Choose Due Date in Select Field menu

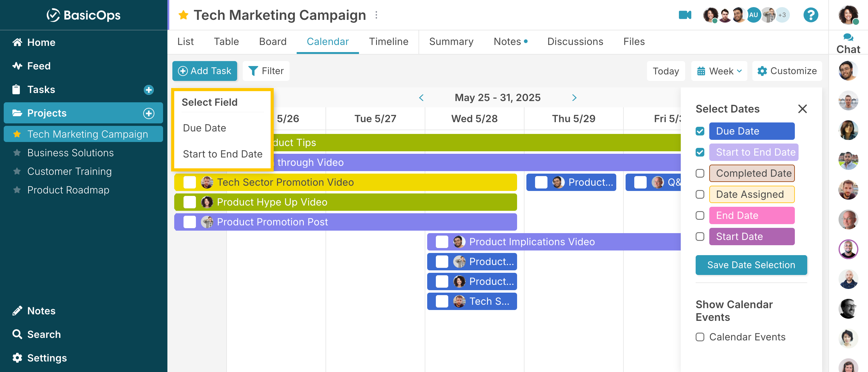[x=204, y=128]
